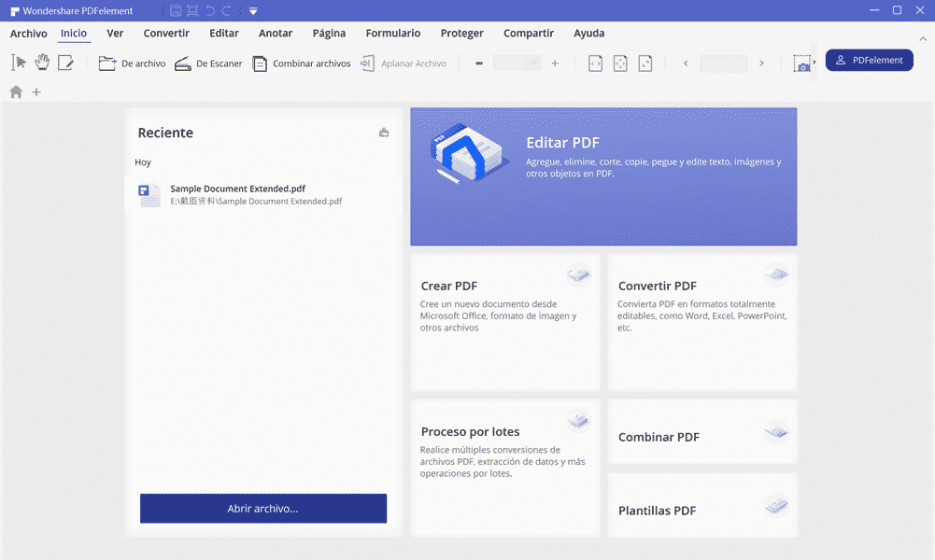The image size is (935, 560).
Task: Switch to the Proteger tab
Action: click(462, 34)
